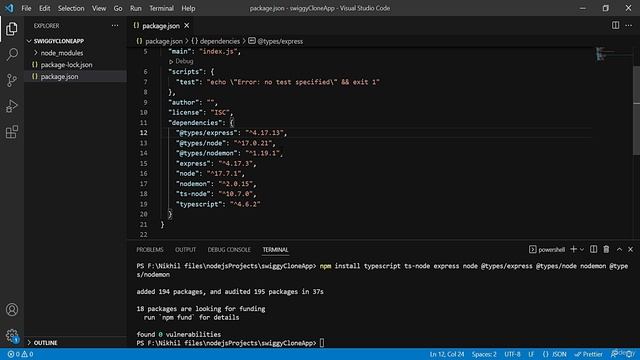Click Ln 12, Col 24 cursor position
This screenshot has width=640, height=360.
pos(447,354)
